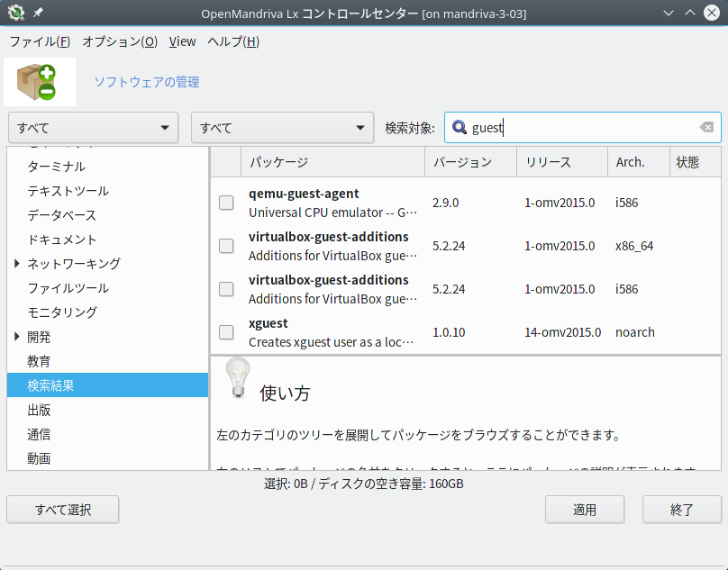Select ターミナル category
728x570 pixels.
click(56, 167)
